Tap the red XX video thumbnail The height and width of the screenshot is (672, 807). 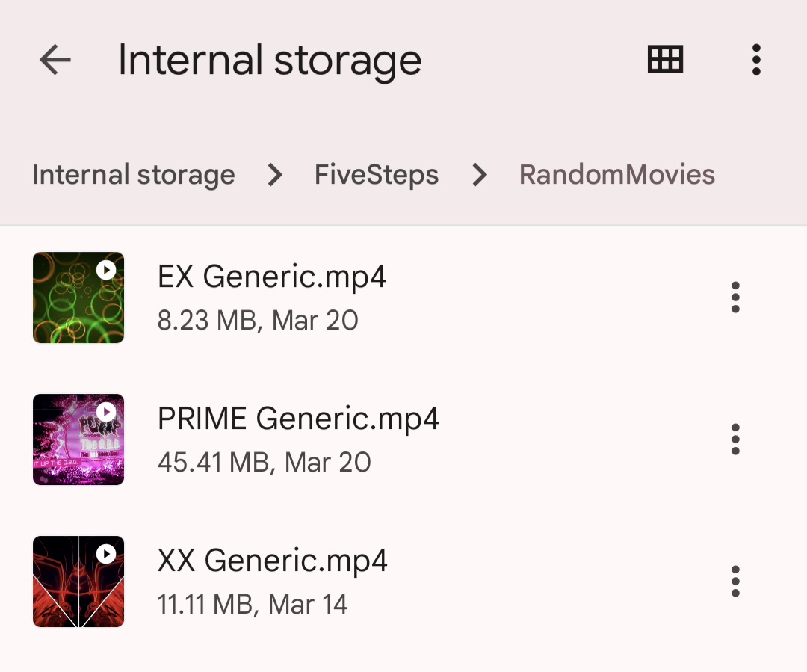pyautogui.click(x=78, y=582)
